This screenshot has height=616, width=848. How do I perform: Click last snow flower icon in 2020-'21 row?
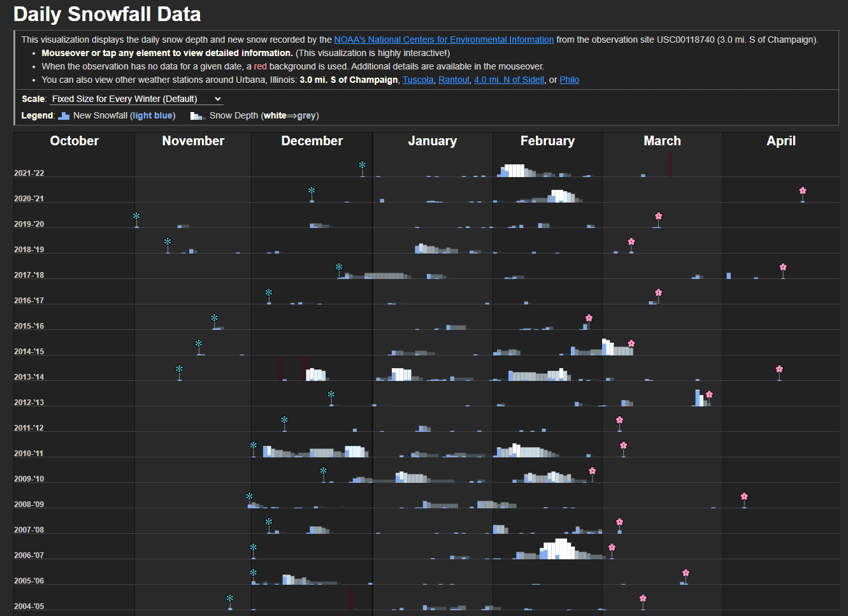(x=803, y=191)
